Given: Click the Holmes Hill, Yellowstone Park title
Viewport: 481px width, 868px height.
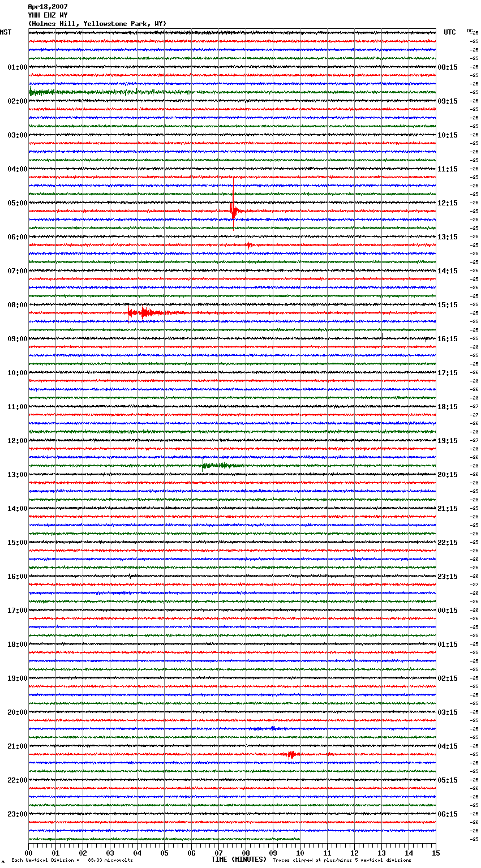Looking at the screenshot, I should (97, 24).
